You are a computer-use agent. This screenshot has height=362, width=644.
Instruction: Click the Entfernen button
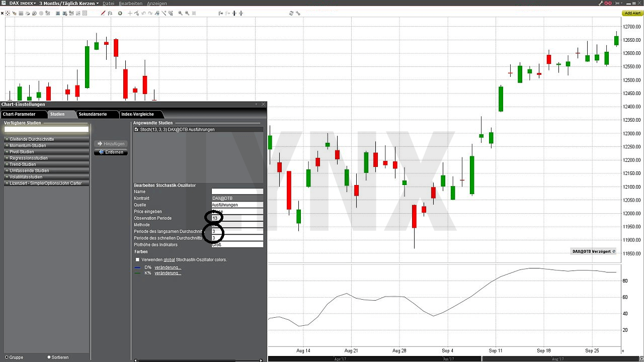pyautogui.click(x=111, y=152)
